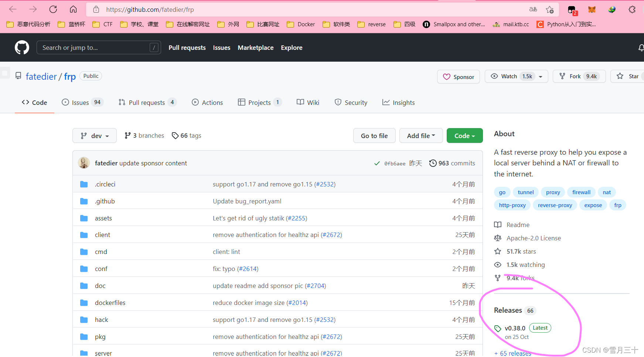Open the Projects tab
Image resolution: width=644 pixels, height=357 pixels.
tap(260, 103)
